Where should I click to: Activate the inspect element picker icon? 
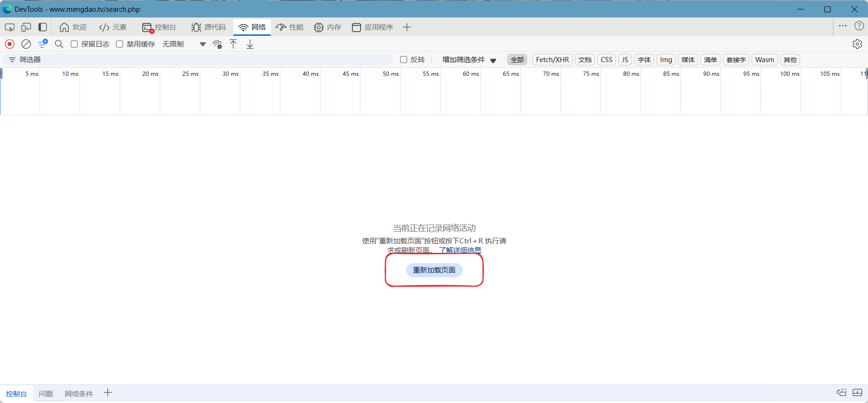click(9, 27)
